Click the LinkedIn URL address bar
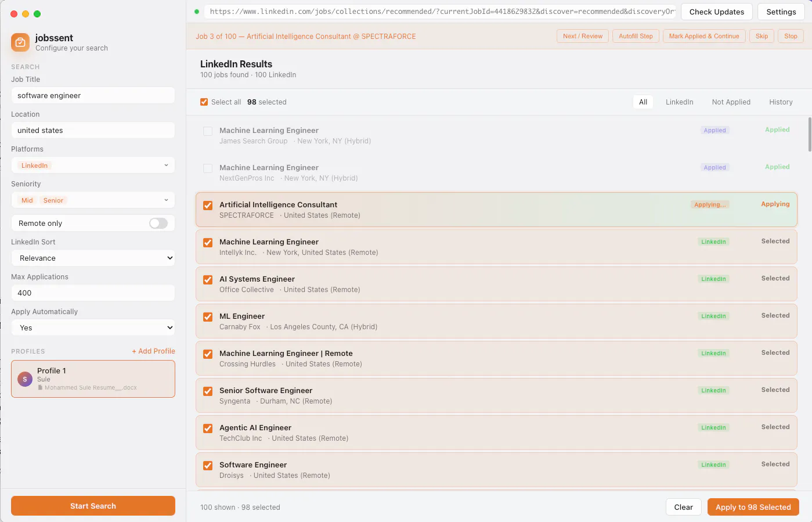Image resolution: width=812 pixels, height=522 pixels. tap(440, 12)
